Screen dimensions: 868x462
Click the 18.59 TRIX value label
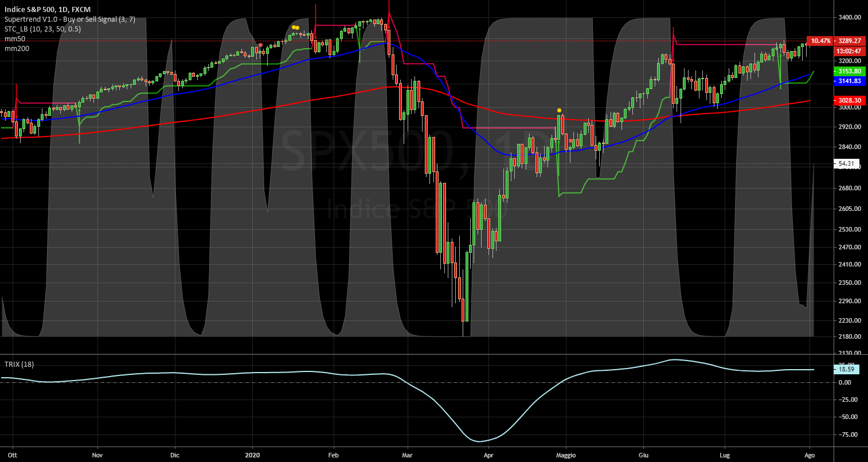[846, 370]
